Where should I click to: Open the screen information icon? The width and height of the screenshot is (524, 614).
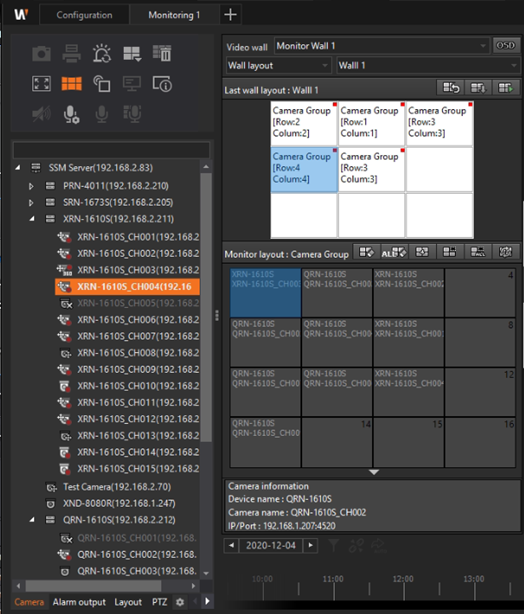[x=162, y=83]
